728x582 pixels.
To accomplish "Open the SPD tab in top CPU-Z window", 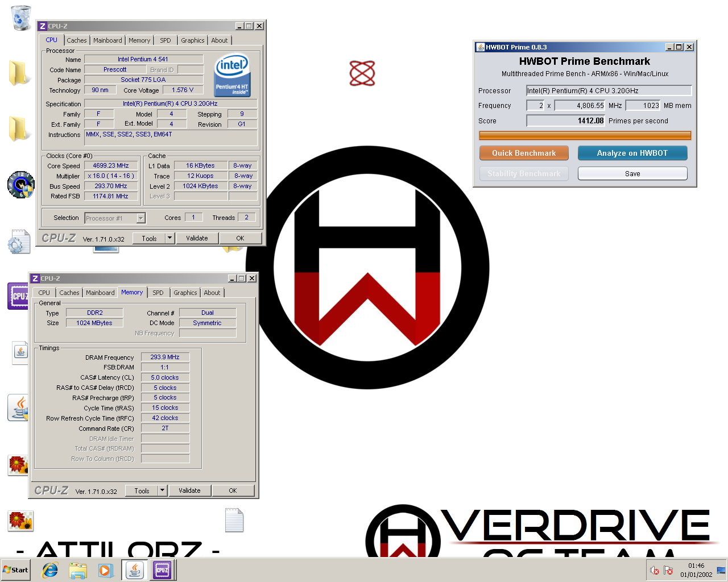I will (x=165, y=40).
